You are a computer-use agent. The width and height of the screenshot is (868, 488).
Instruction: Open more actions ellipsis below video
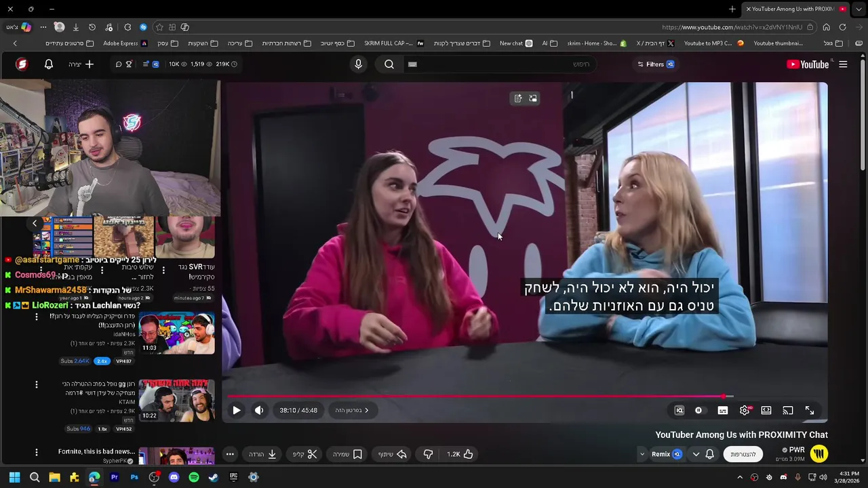[230, 454]
